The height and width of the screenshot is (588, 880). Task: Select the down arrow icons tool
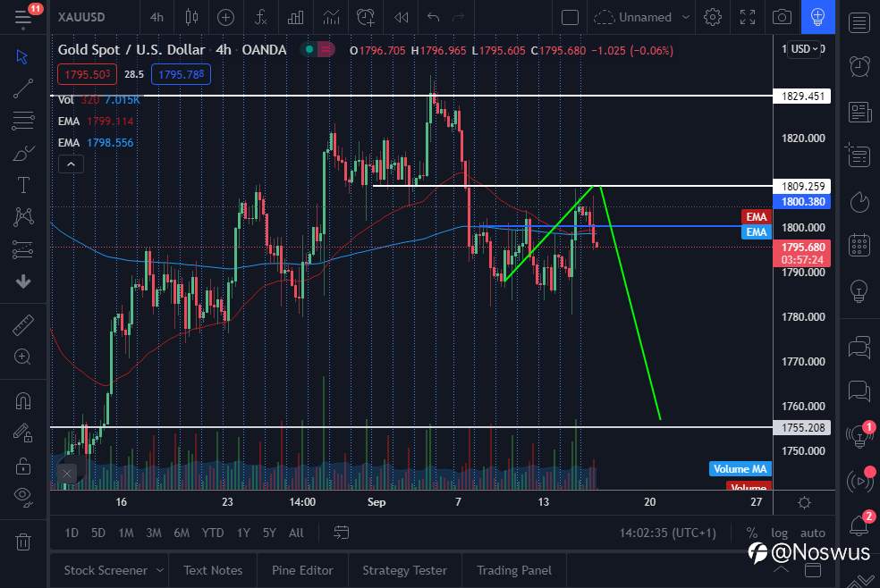tap(23, 281)
